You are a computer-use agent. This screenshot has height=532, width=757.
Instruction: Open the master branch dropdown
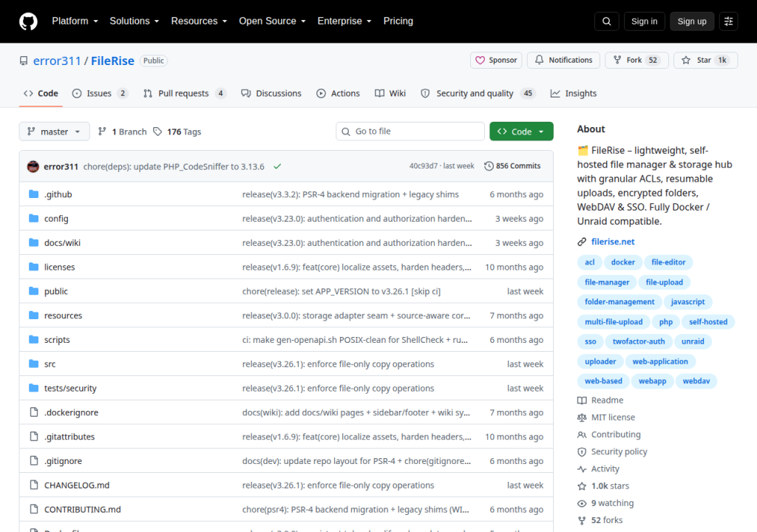54,132
